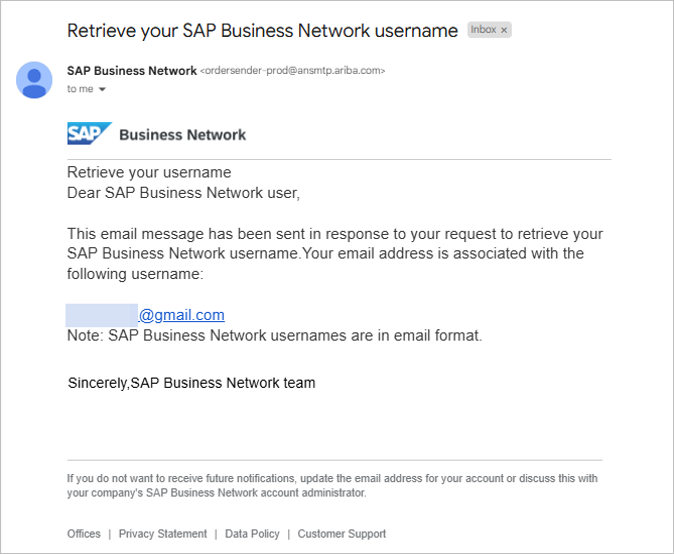Click the "to me" recipient text
Screen dimensions: 674x554
point(80,90)
